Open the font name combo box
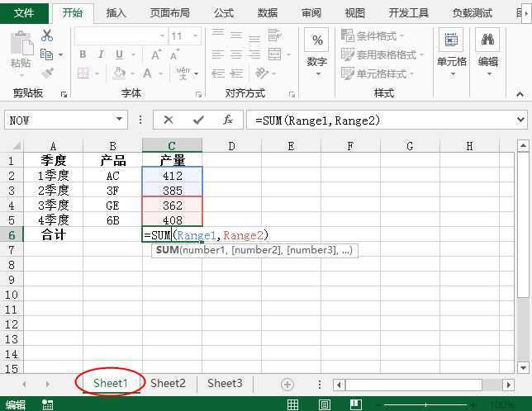Viewport: 532px width, 411px height. coord(121,36)
